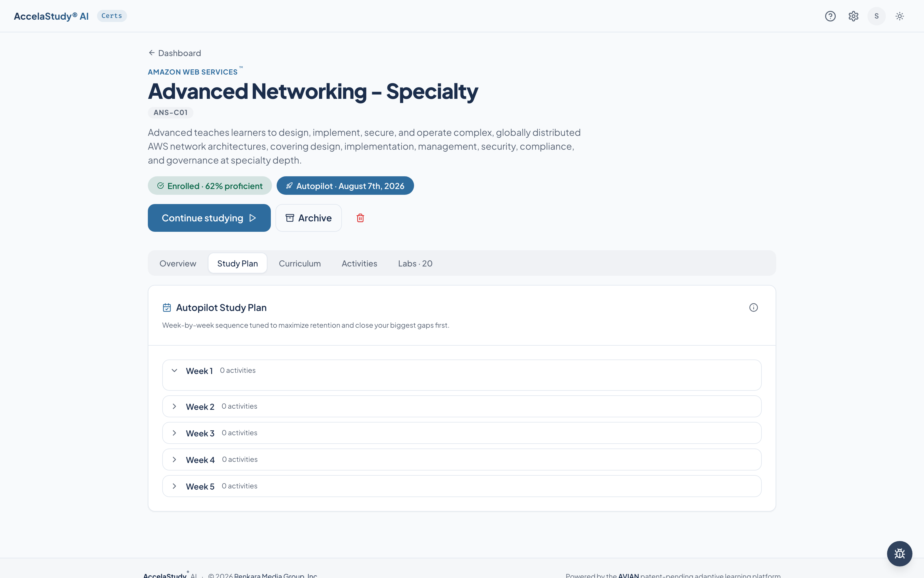The image size is (924, 578).
Task: Expand the Week 3 chevron
Action: 174,433
